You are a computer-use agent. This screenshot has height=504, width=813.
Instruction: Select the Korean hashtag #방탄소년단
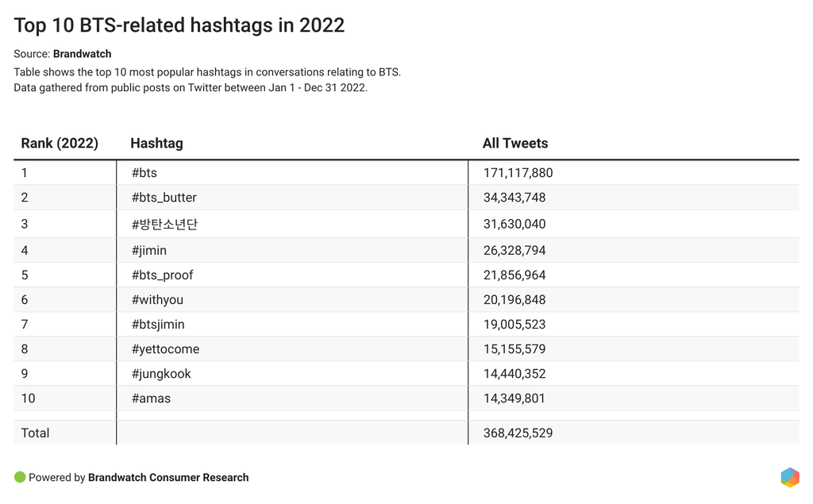(x=164, y=224)
